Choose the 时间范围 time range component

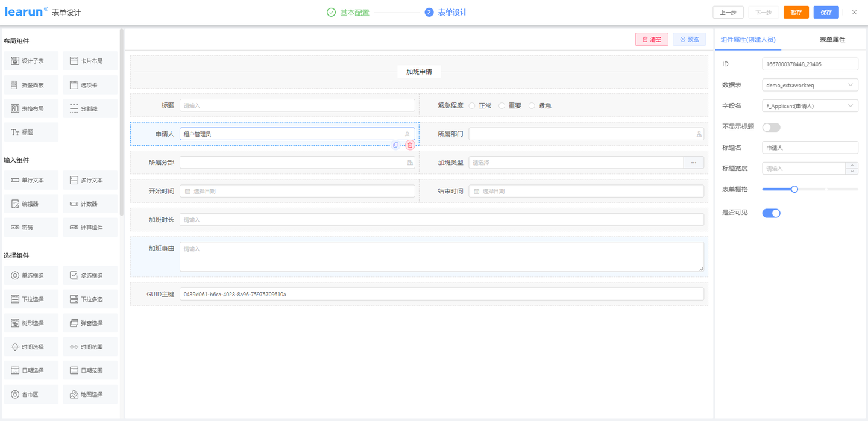[x=90, y=346]
